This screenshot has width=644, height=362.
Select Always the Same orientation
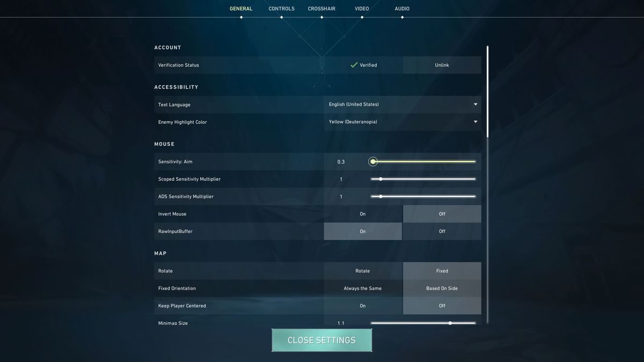point(363,288)
